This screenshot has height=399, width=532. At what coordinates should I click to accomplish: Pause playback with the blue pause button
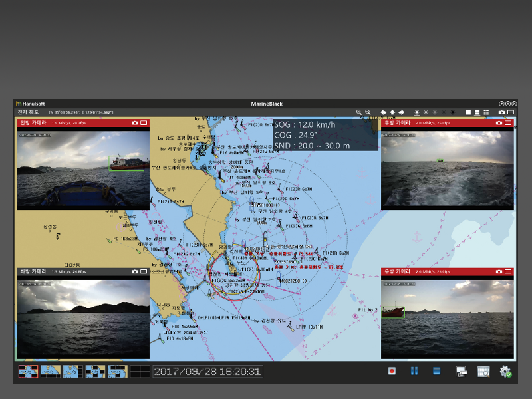pyautogui.click(x=414, y=371)
